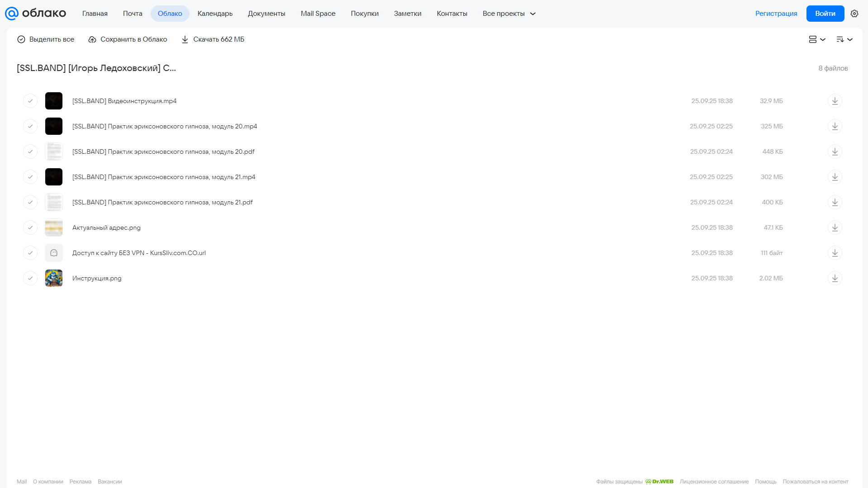Viewport: 868px width, 488px height.
Task: Tick checkbox for модуль 20.mp4 file
Action: coord(30,126)
